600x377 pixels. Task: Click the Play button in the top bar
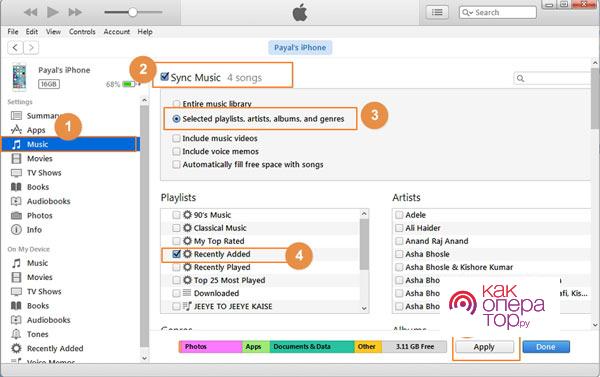coord(52,12)
